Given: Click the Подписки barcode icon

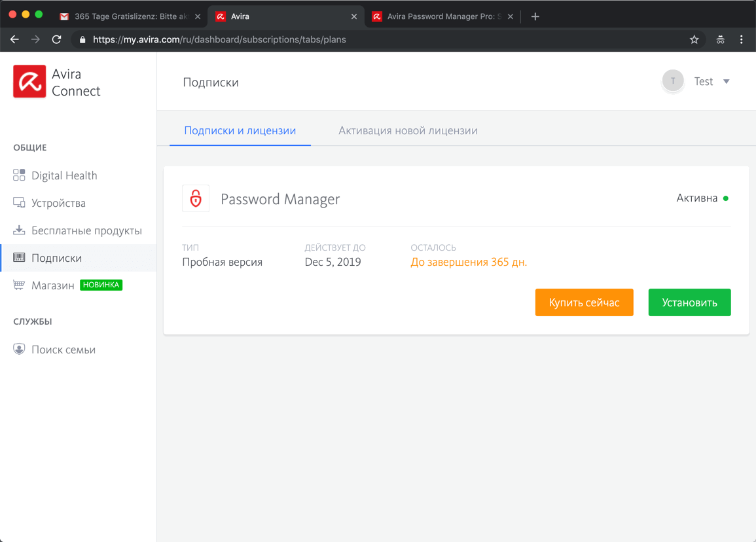Looking at the screenshot, I should [19, 257].
